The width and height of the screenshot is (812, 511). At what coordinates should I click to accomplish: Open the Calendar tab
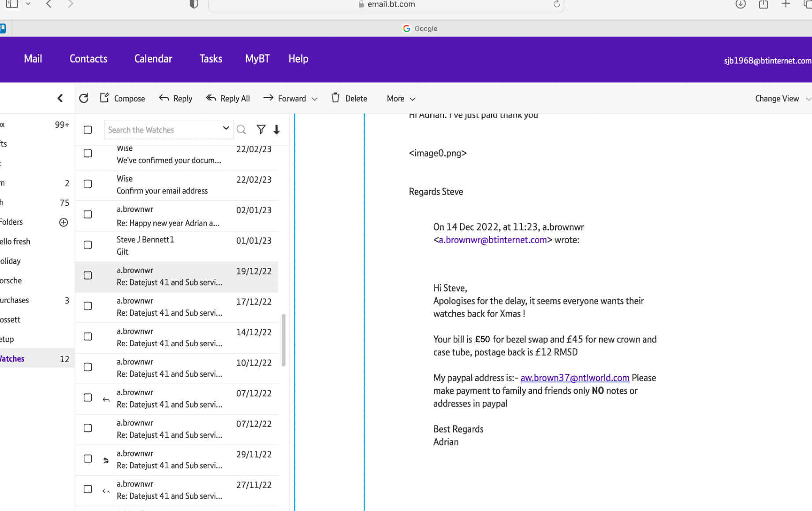click(153, 59)
